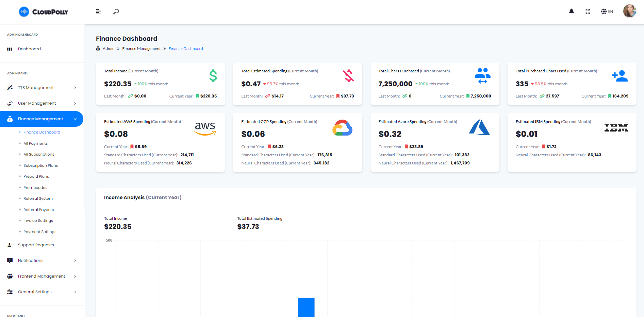
Task: Select Support Requests in sidebar
Action: coord(36,245)
